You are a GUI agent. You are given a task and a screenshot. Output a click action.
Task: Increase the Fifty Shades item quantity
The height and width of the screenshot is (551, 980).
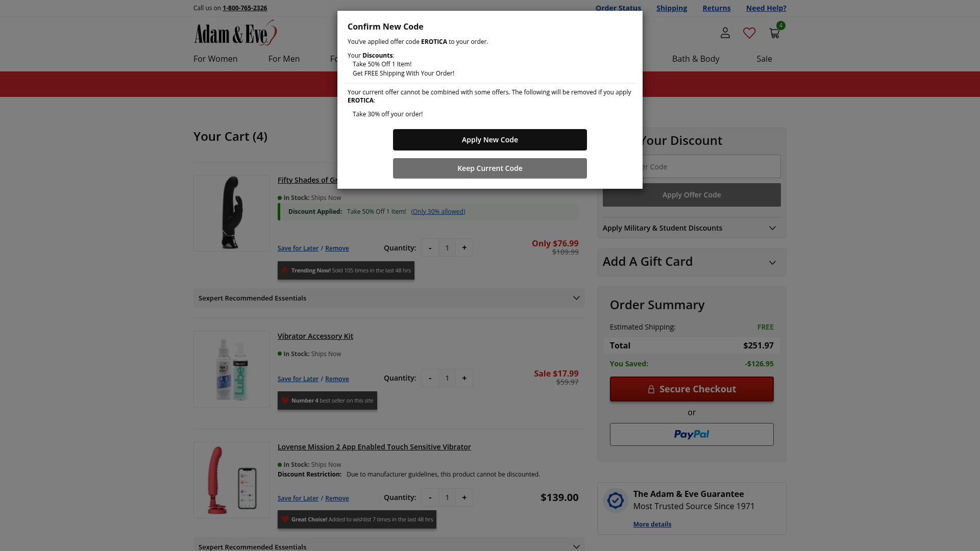tap(464, 247)
